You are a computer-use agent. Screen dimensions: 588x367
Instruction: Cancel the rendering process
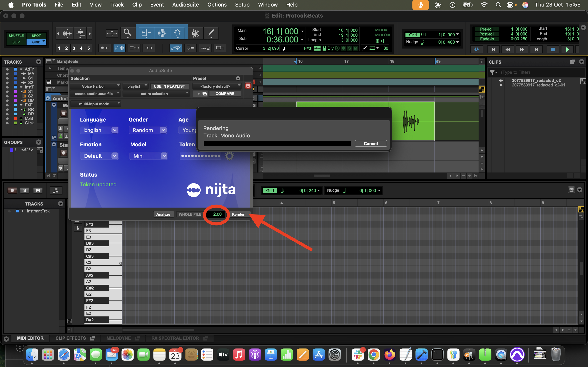[x=371, y=144]
